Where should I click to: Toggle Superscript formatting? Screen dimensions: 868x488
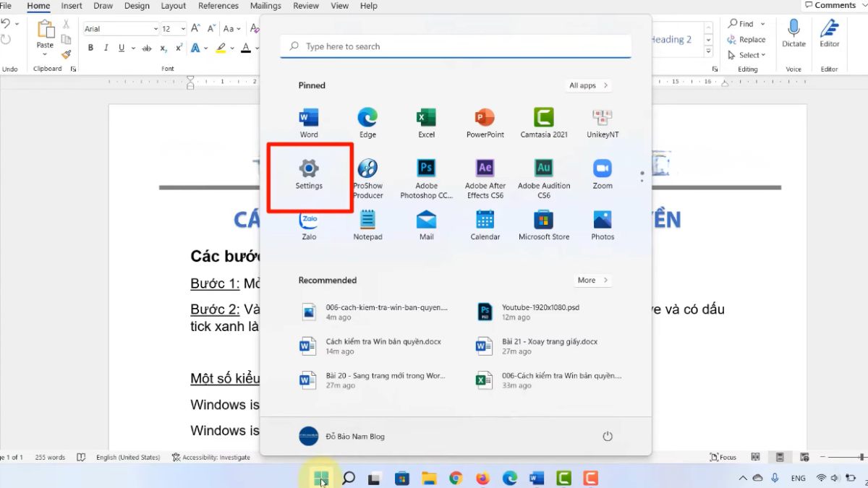pos(179,48)
